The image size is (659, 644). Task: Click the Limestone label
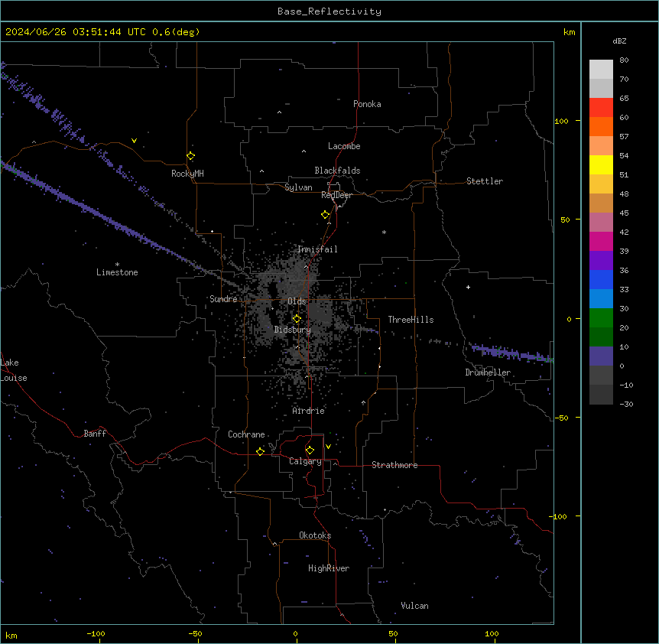[x=117, y=272]
